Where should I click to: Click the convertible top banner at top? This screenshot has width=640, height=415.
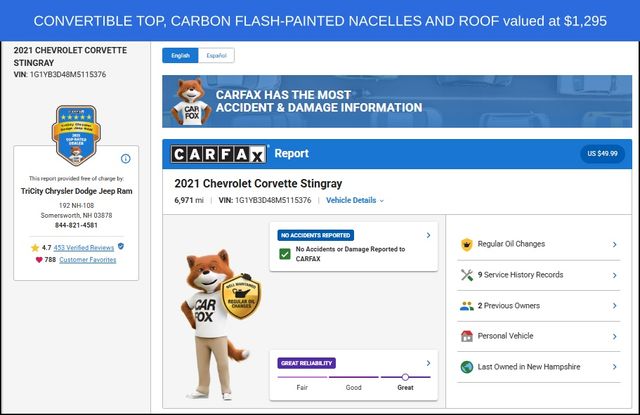click(x=320, y=20)
